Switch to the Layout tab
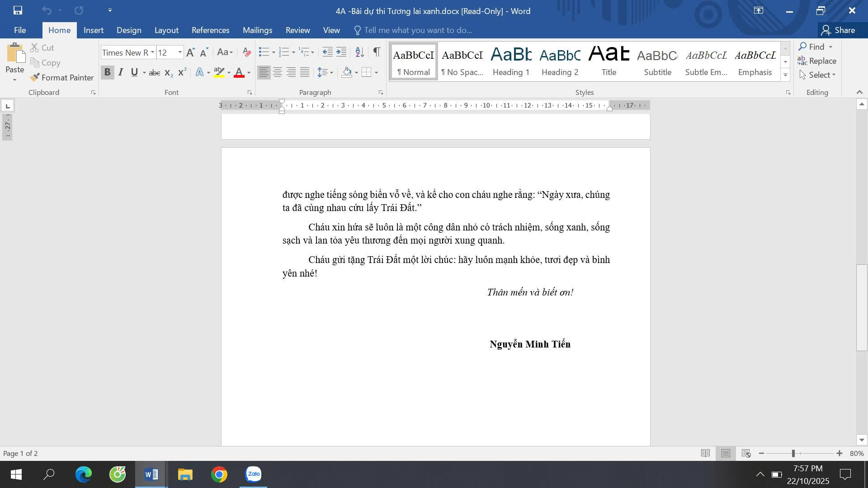 point(166,30)
